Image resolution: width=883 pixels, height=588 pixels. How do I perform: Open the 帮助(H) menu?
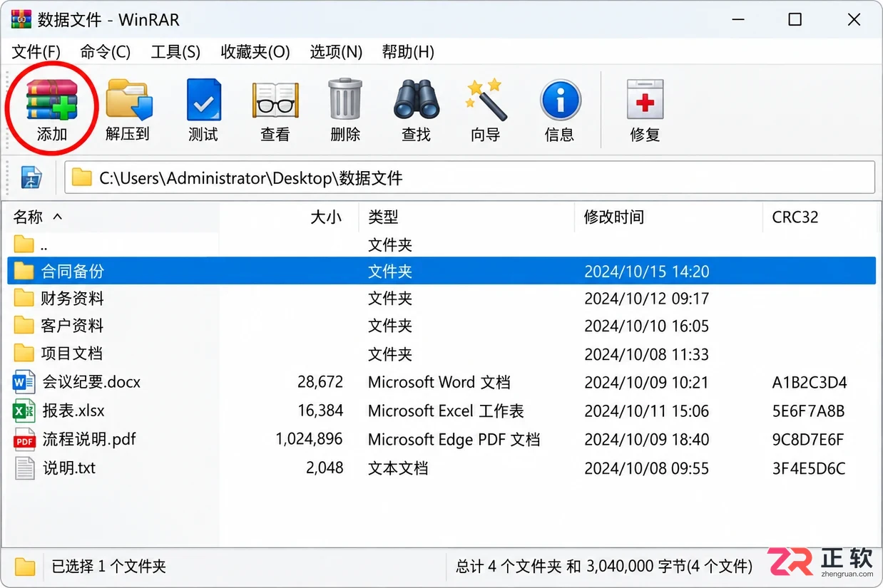pyautogui.click(x=408, y=52)
